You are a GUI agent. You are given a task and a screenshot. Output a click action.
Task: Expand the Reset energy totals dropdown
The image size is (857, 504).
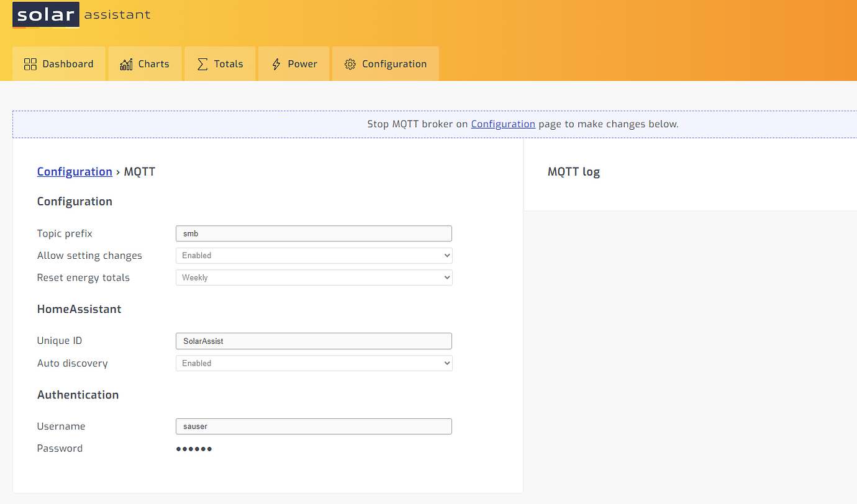click(x=314, y=277)
